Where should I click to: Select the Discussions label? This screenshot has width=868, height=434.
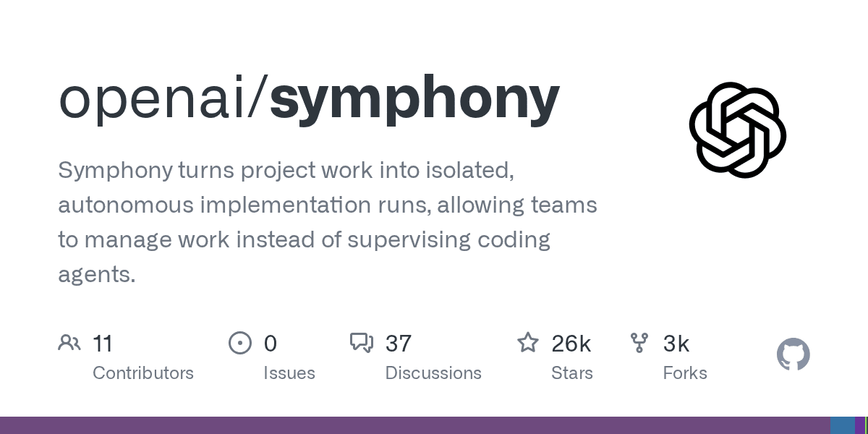coord(433,373)
